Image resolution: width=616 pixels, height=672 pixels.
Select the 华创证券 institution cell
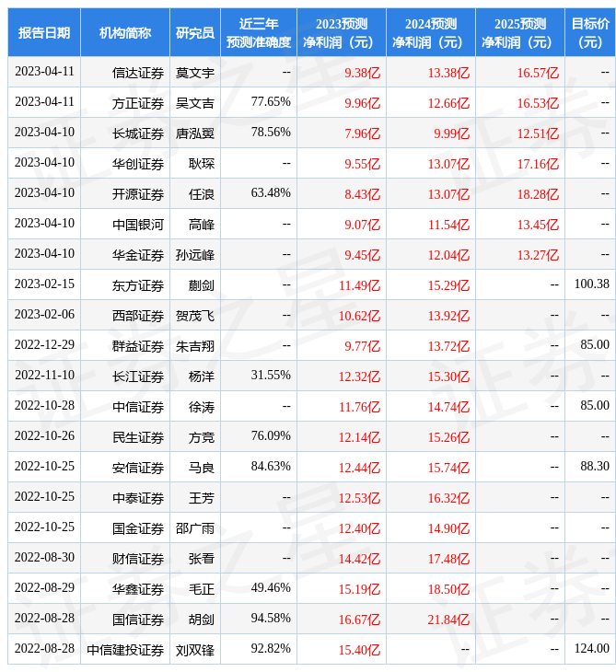[x=125, y=164]
